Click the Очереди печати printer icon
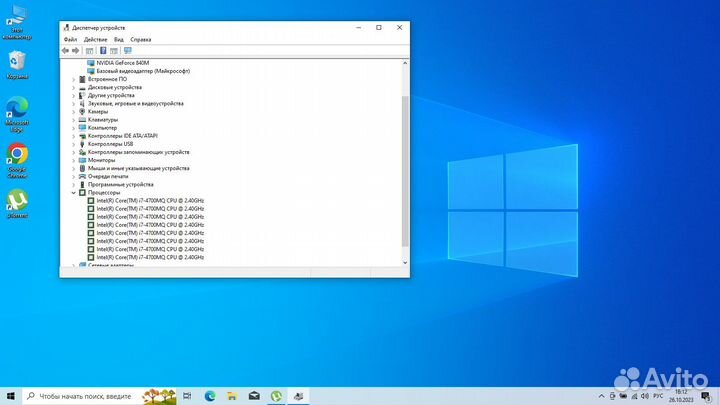 82,176
